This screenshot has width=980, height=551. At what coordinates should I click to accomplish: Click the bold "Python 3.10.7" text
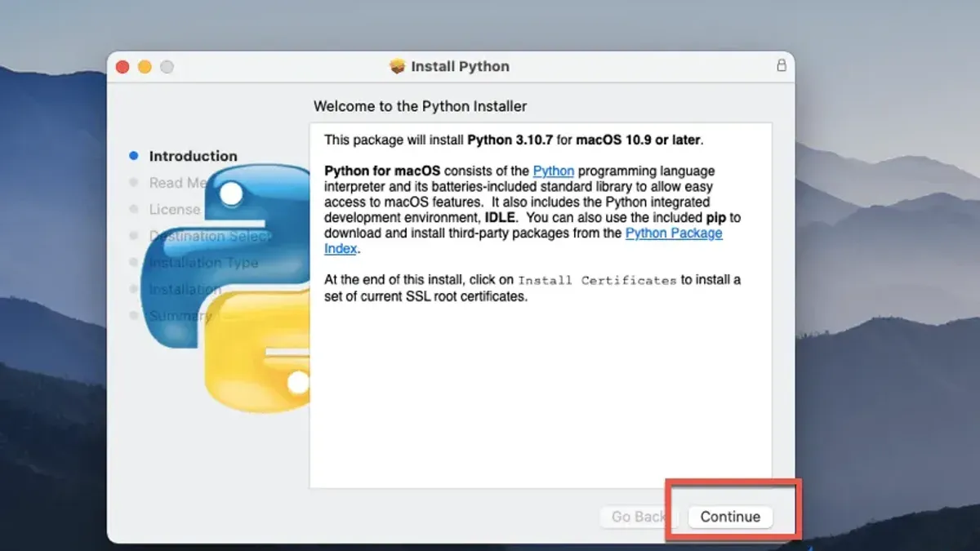pyautogui.click(x=510, y=140)
